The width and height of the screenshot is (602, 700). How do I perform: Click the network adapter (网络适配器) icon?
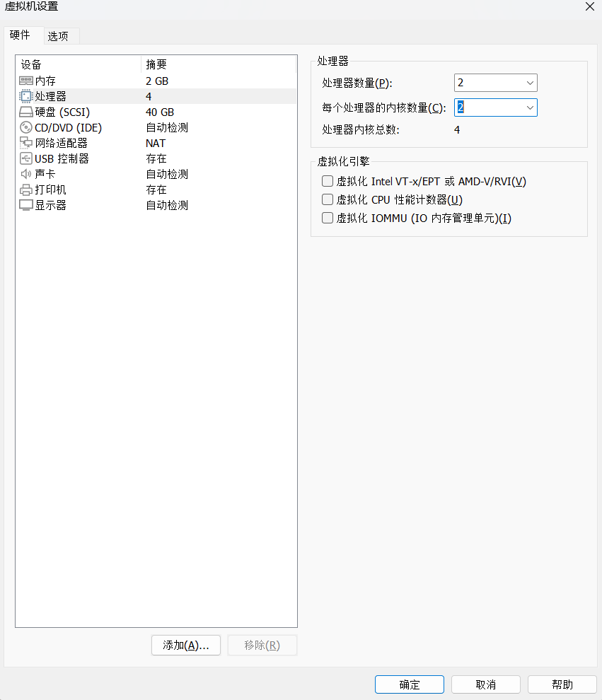(x=26, y=144)
